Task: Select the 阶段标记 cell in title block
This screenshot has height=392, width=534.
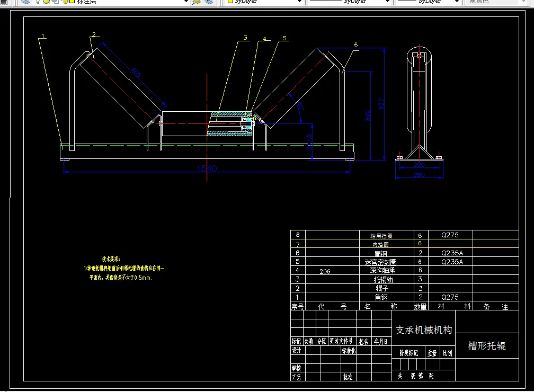Action: pos(408,353)
